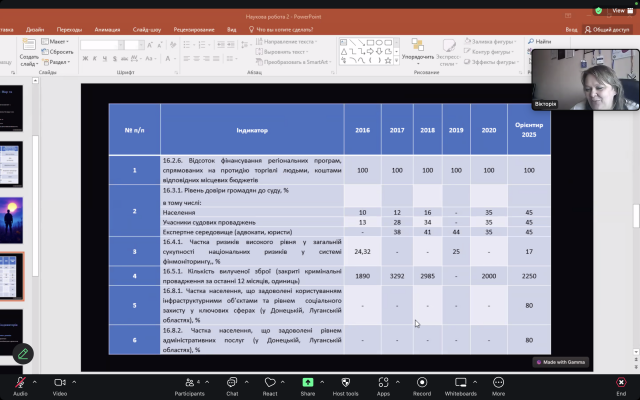The height and width of the screenshot is (400, 640).
Task: Toggle the Zoom Video camera
Action: point(60,386)
